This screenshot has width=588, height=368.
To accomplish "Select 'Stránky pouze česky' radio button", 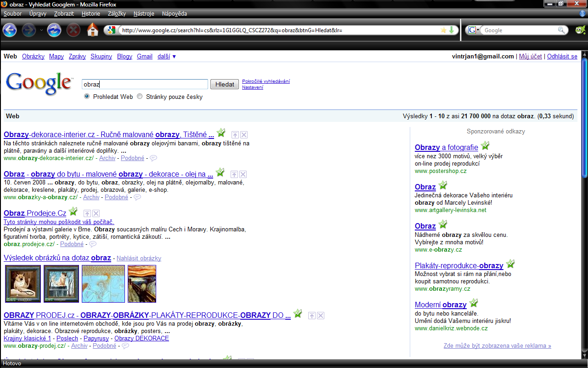I will pyautogui.click(x=140, y=97).
